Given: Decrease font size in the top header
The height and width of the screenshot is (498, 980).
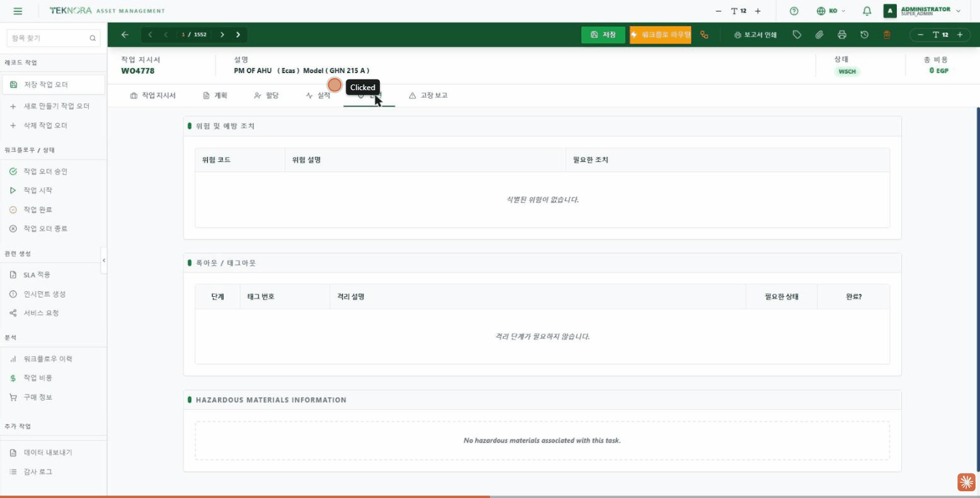Looking at the screenshot, I should (x=719, y=11).
